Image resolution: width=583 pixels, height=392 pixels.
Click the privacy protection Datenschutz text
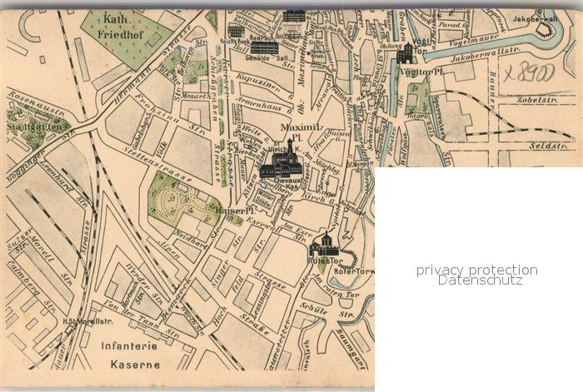tap(477, 275)
